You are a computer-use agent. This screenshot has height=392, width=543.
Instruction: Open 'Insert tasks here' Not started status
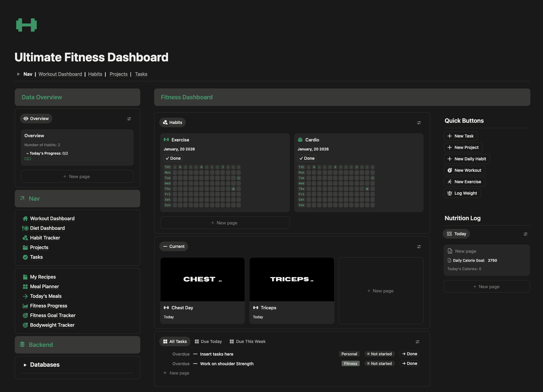pos(380,354)
